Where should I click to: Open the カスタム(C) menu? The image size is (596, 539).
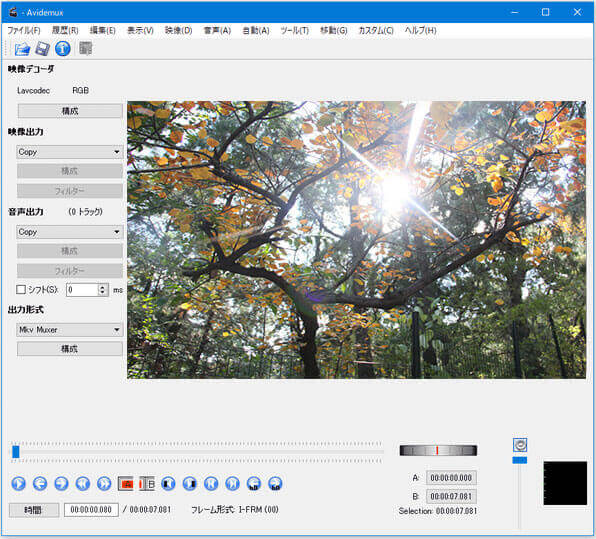click(376, 30)
